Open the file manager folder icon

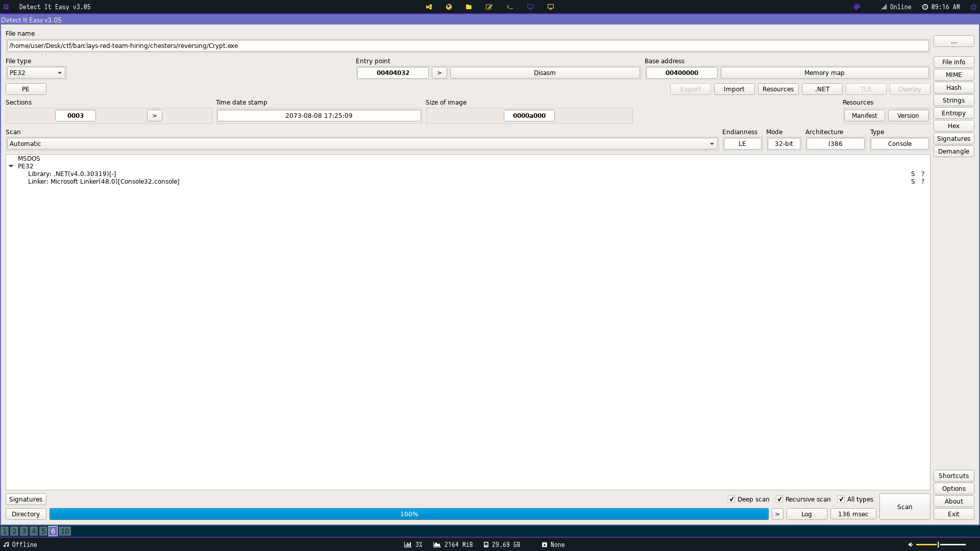(x=469, y=7)
